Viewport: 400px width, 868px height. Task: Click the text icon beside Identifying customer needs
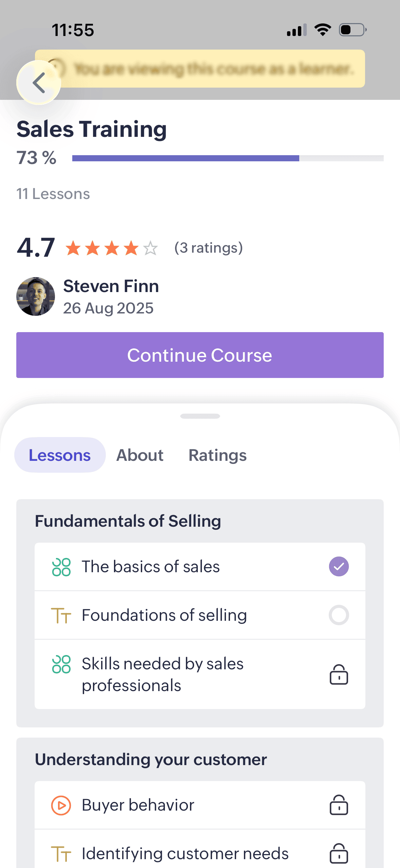point(61,854)
